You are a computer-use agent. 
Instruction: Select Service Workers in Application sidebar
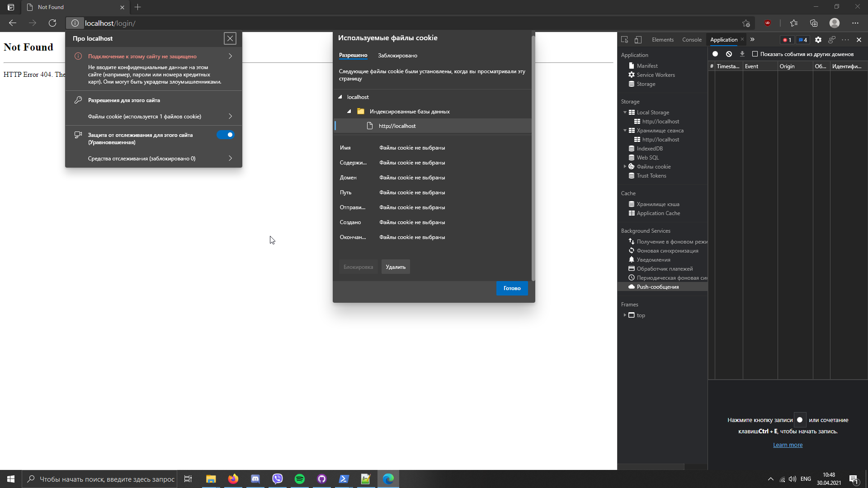[x=656, y=75]
